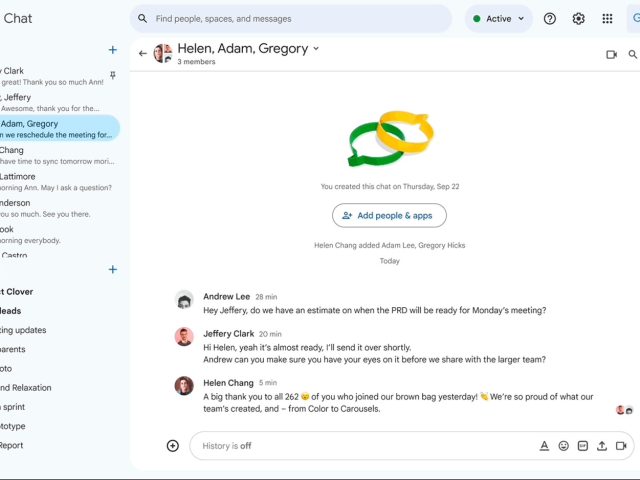640x480 pixels.
Task: Open the Active status dropdown
Action: 498,18
